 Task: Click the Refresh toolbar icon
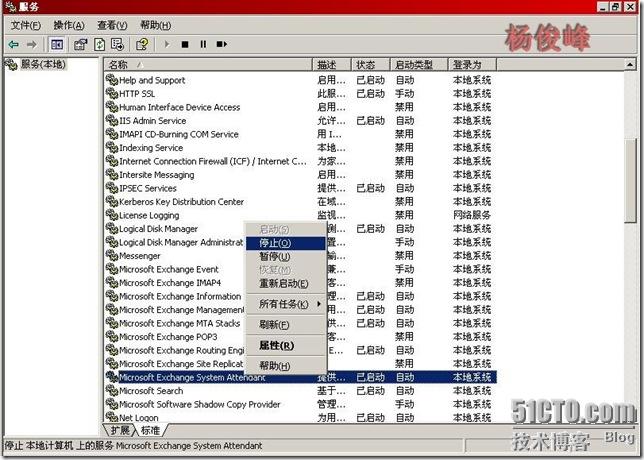coord(100,44)
